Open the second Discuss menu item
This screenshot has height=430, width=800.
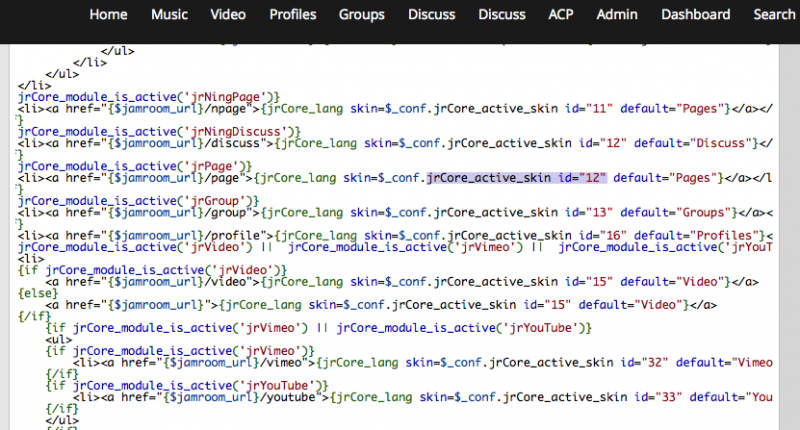pos(502,14)
